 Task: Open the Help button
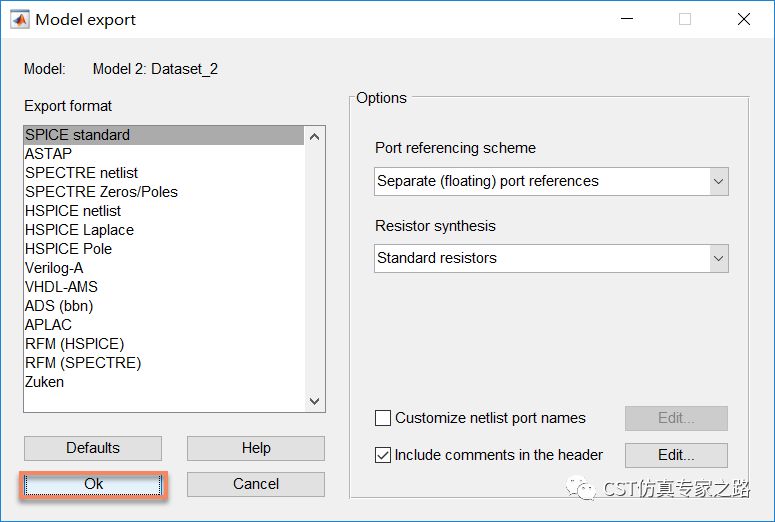(256, 448)
